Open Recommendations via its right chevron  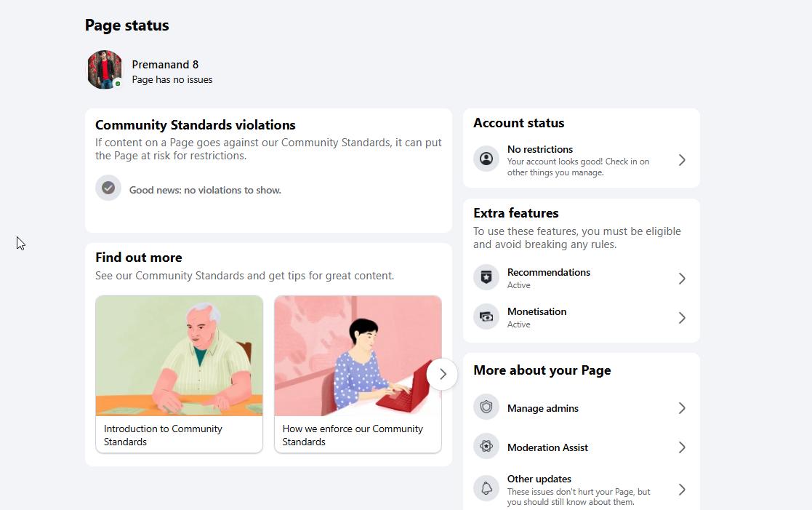(682, 279)
